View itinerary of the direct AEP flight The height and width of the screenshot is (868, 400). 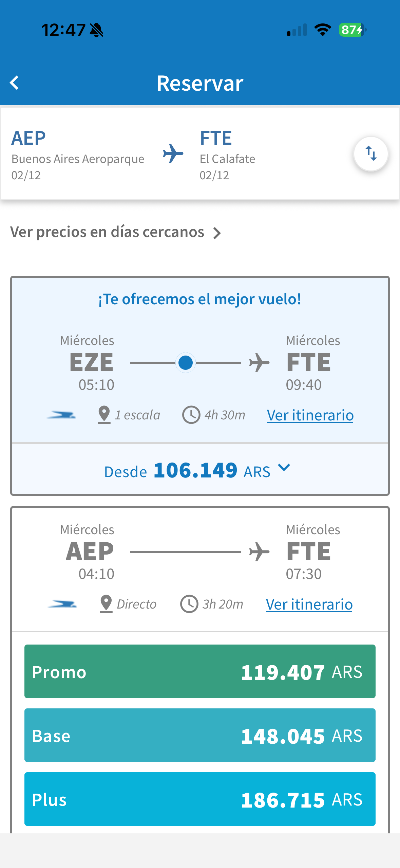[309, 604]
